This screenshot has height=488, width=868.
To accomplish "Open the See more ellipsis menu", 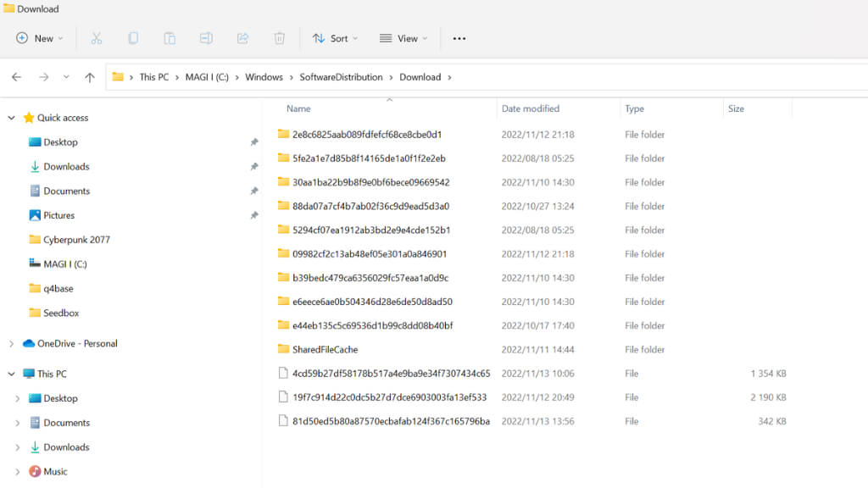I will 459,38.
